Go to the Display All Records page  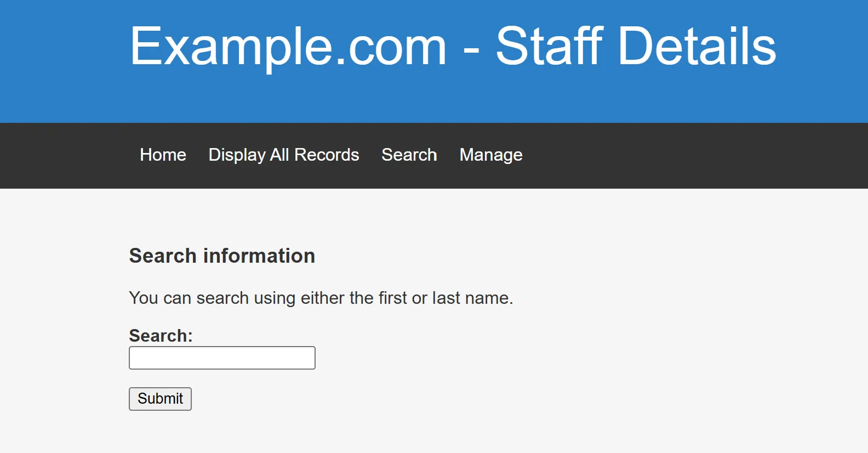point(283,155)
